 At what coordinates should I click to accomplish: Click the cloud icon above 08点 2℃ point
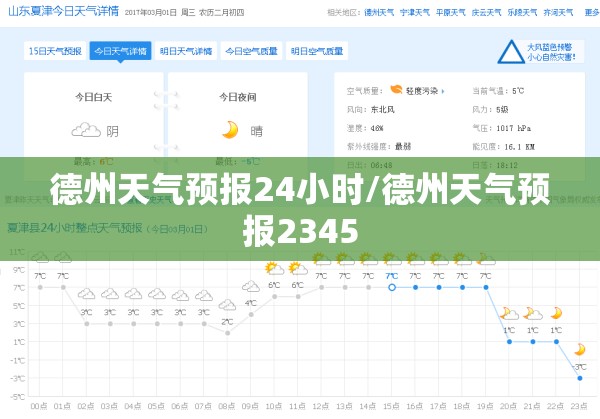(227, 305)
